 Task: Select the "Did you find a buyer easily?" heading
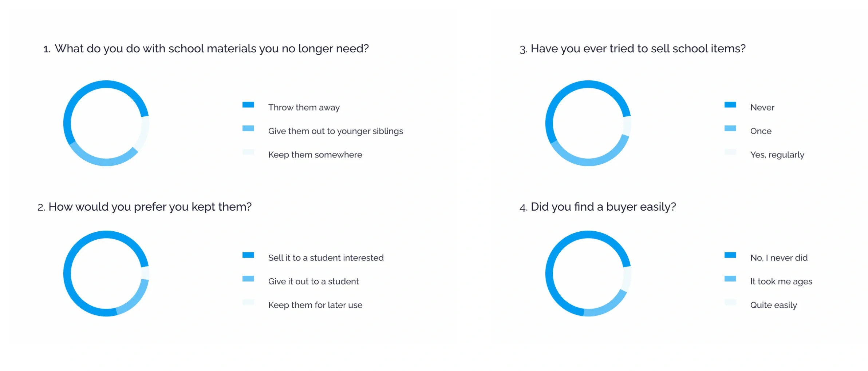[x=597, y=207]
